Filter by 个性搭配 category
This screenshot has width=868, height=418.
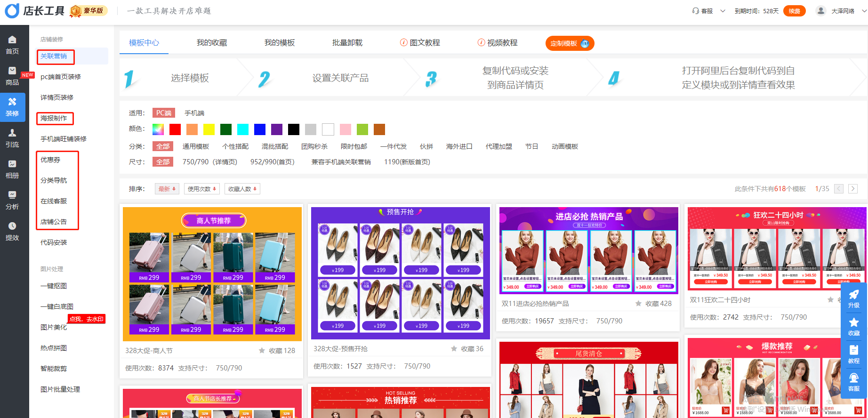pos(235,146)
